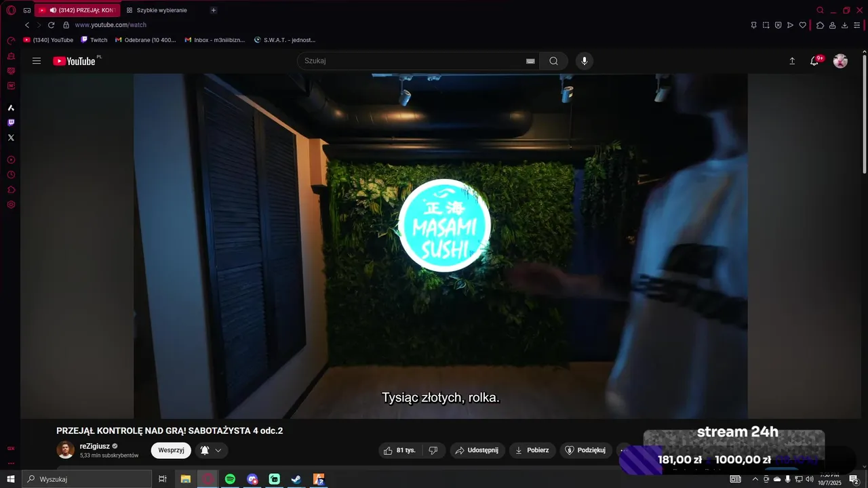Open File Explorer from the taskbar
This screenshot has width=868, height=488.
[185, 479]
